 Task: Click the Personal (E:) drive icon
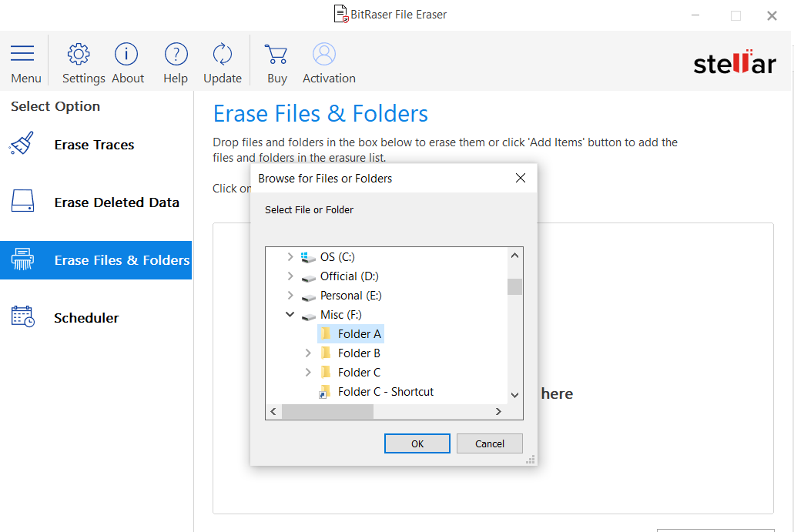[308, 296]
